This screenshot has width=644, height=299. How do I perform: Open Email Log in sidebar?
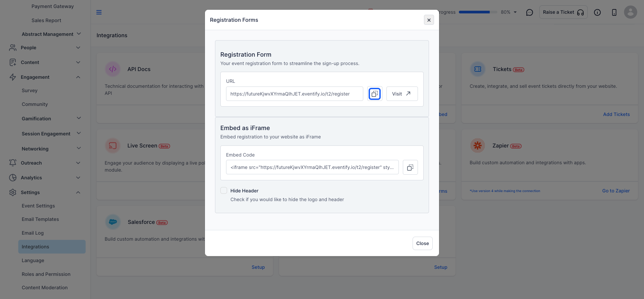(33, 233)
